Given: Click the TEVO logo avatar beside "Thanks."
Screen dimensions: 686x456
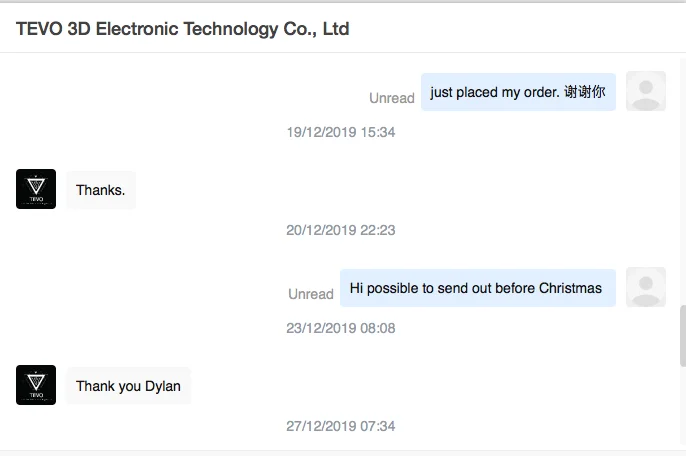Looking at the screenshot, I should pyautogui.click(x=36, y=189).
